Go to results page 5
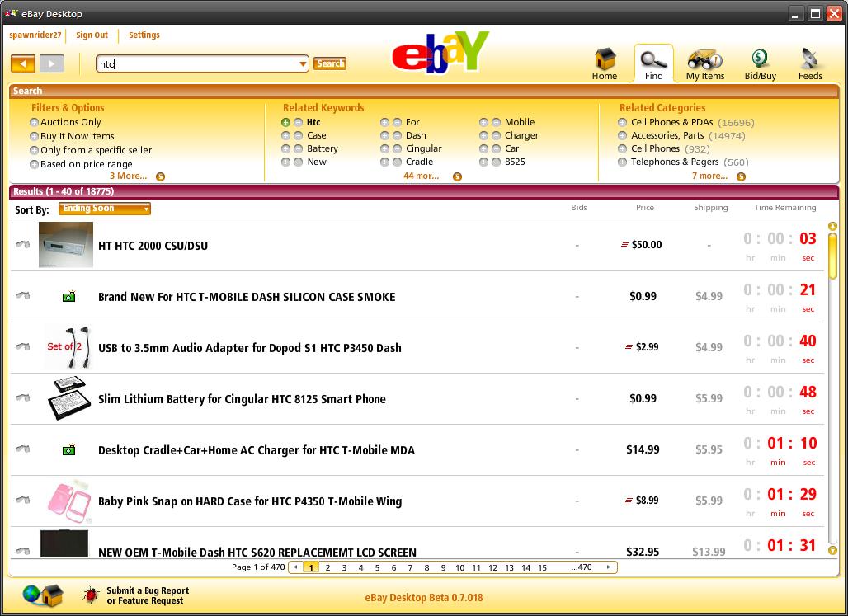 (377, 568)
